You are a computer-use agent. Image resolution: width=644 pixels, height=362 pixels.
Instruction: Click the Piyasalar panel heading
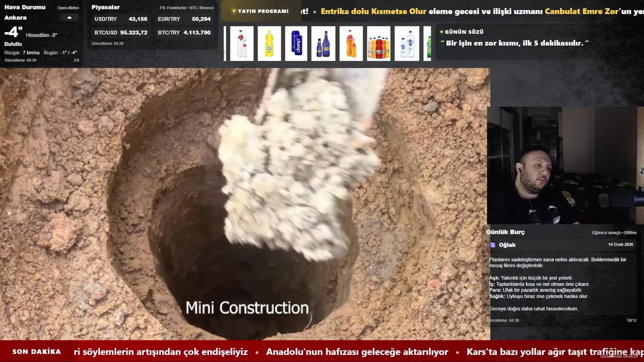(x=106, y=8)
